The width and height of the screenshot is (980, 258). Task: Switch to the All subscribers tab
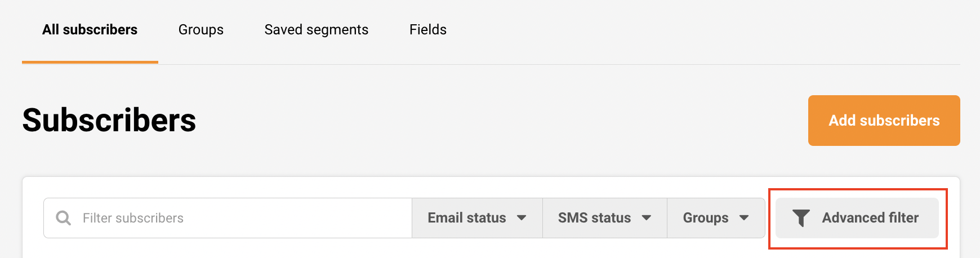(x=90, y=30)
